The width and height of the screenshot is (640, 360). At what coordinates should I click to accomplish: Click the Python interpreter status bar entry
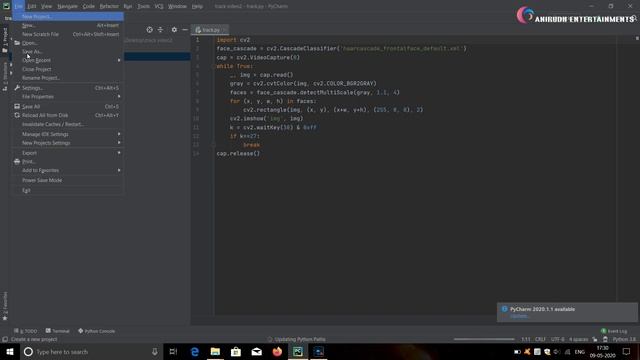(x=624, y=339)
